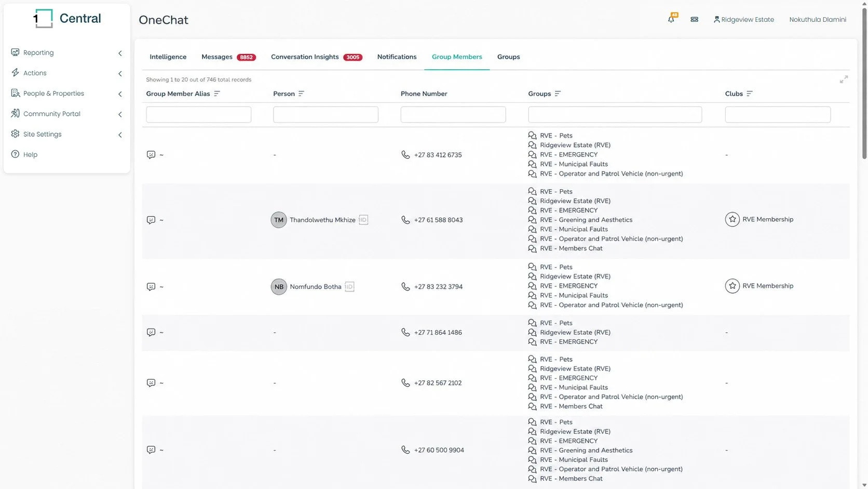This screenshot has width=868, height=489.
Task: Click the red 3005 Insights badge
Action: tap(352, 57)
